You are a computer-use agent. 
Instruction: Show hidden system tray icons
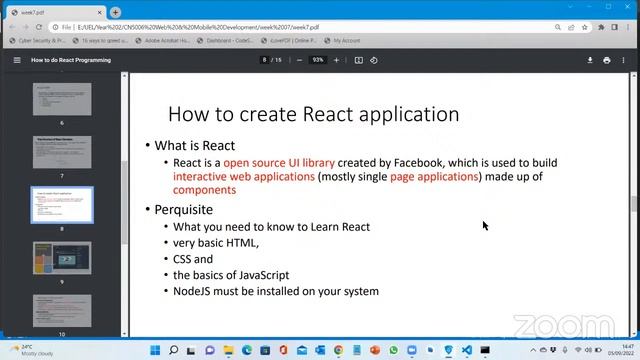pos(533,350)
